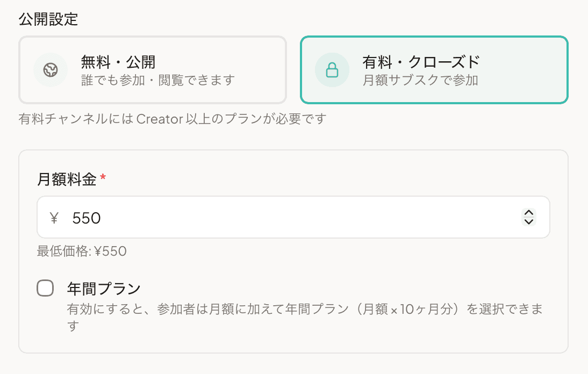Toggle the annual plan option on

46,288
